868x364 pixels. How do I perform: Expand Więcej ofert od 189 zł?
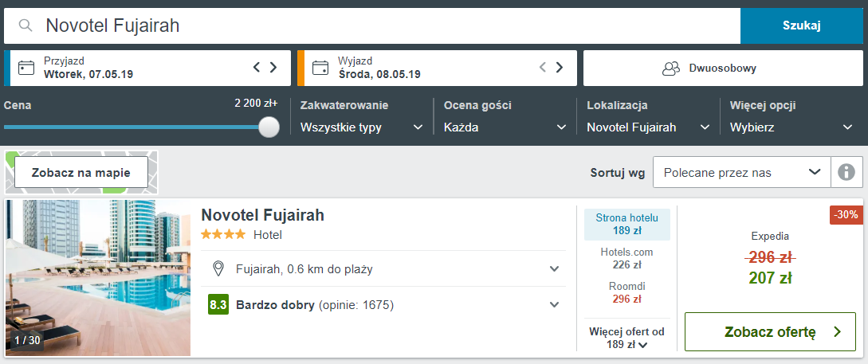pyautogui.click(x=626, y=338)
